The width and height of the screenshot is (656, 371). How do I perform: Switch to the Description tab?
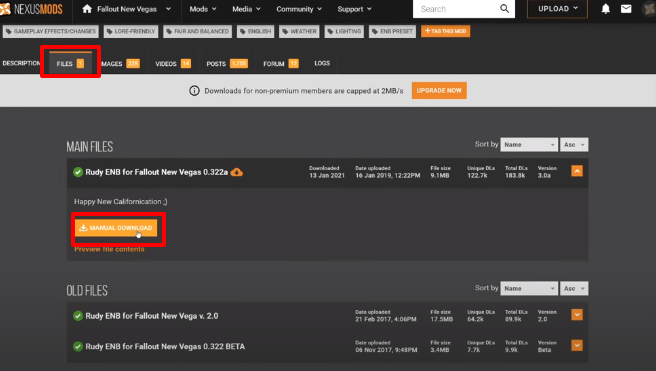[x=21, y=63]
